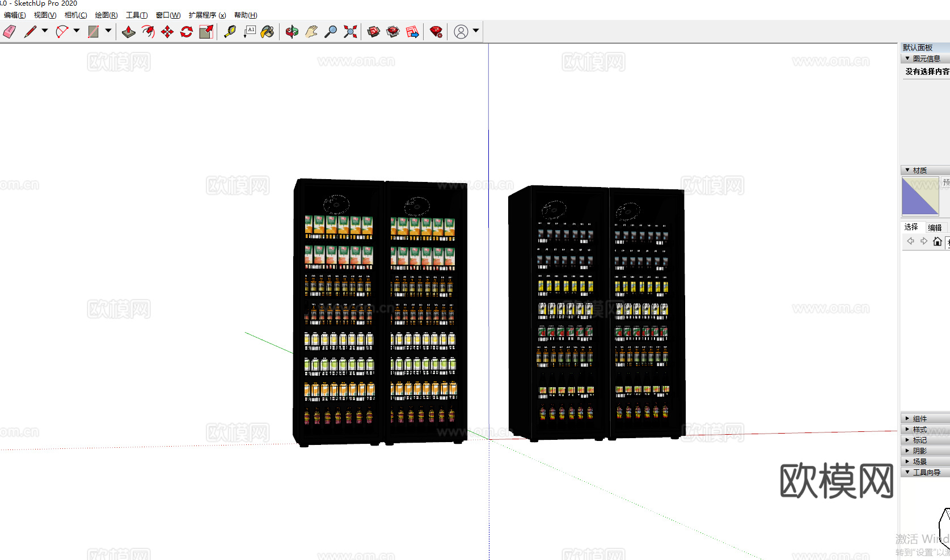Open the arc tool dropdown arrow
This screenshot has width=950, height=560.
click(x=77, y=31)
